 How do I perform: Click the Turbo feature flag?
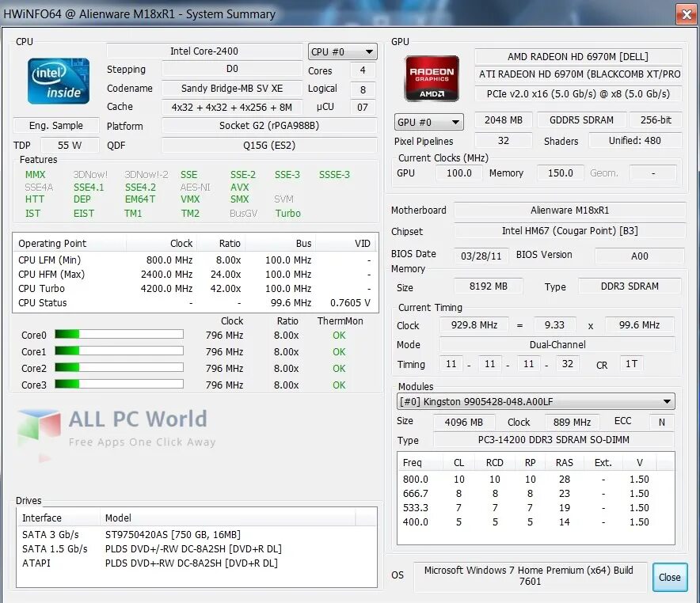pyautogui.click(x=288, y=213)
